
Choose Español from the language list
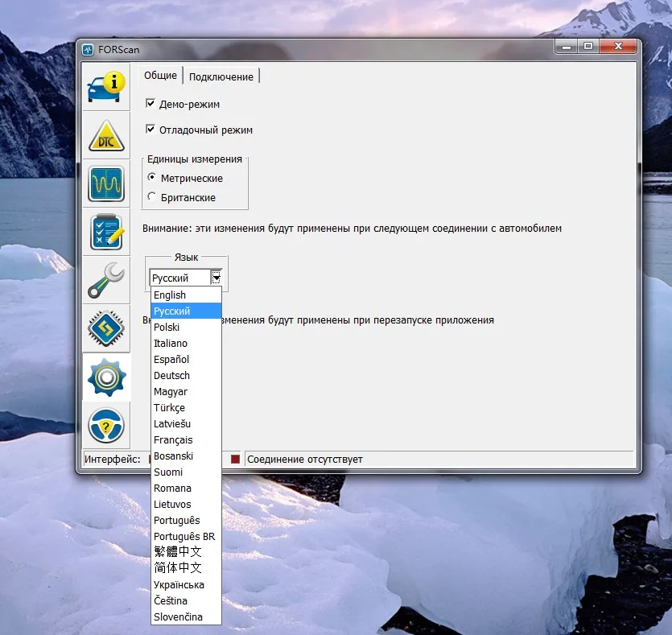point(186,359)
